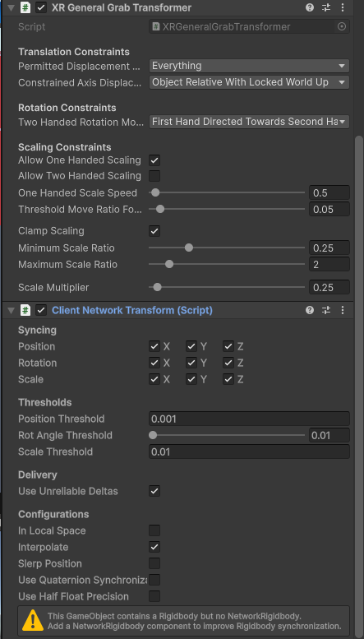
Task: Open Two Handed Rotation Mode dropdown
Action: click(249, 122)
